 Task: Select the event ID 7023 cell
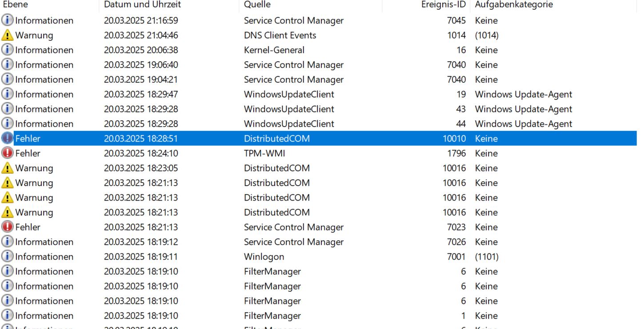pyautogui.click(x=456, y=227)
